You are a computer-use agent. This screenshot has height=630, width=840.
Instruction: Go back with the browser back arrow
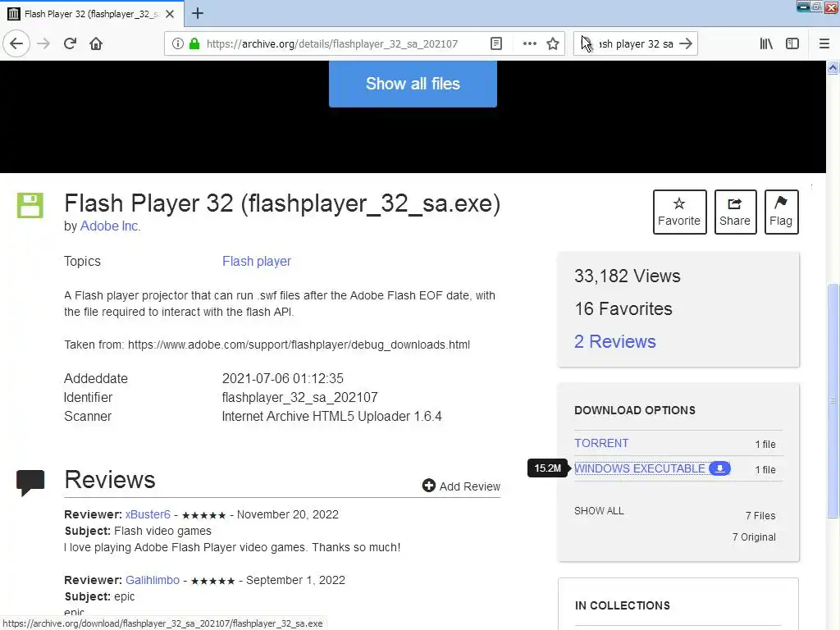[16, 43]
